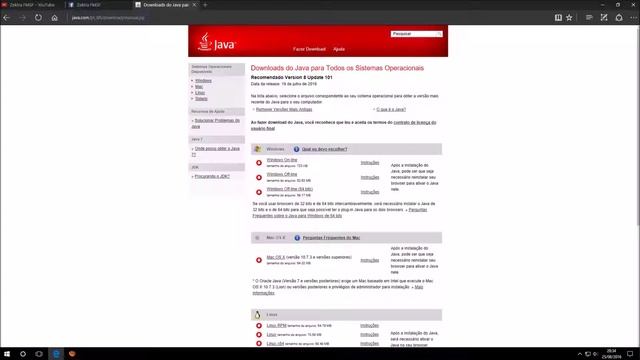Open Mac link in sidebar
640x360 pixels.
(199, 87)
